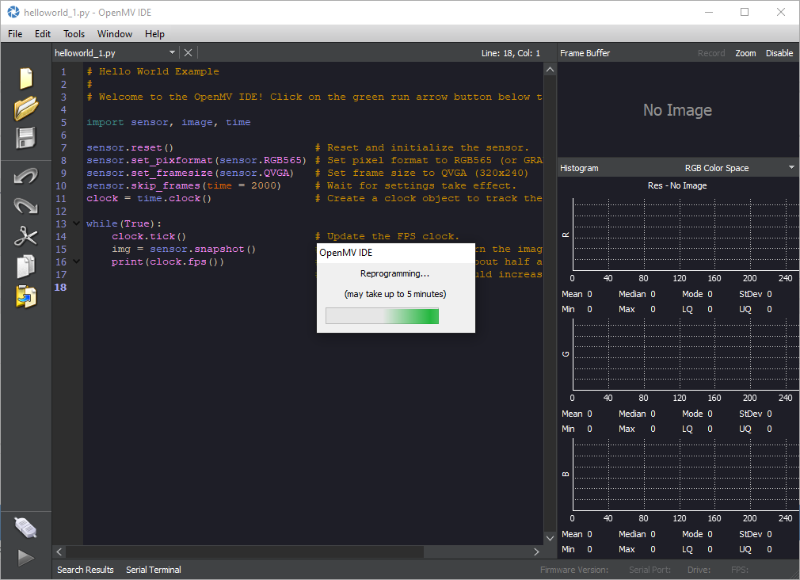Click the Undo arrow icon
The width and height of the screenshot is (800, 580).
coord(26,176)
